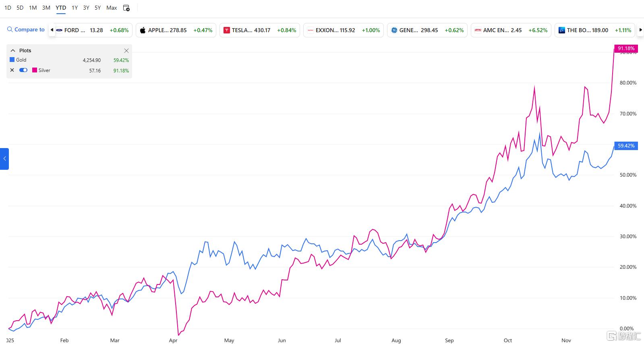Add Exxon to the comparison

(343, 30)
